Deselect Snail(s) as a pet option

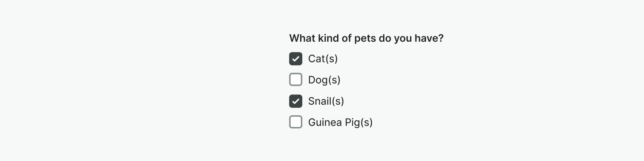pyautogui.click(x=296, y=101)
